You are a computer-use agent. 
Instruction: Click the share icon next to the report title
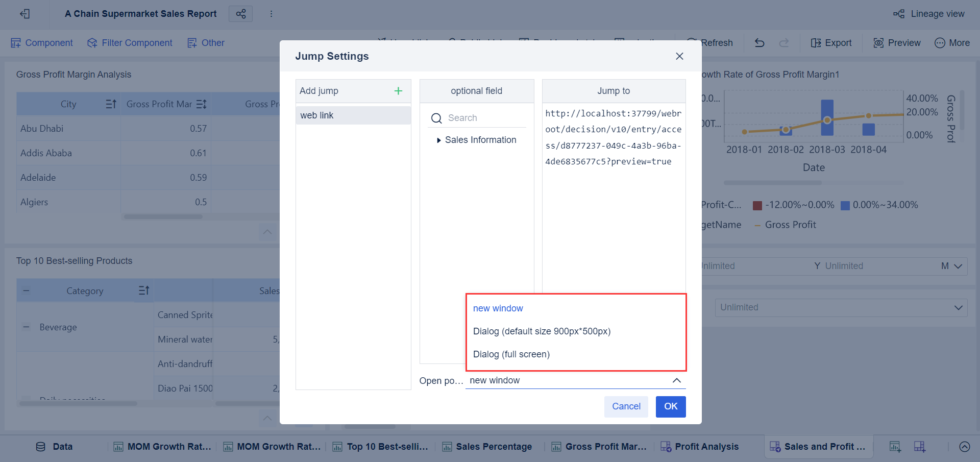click(240, 14)
